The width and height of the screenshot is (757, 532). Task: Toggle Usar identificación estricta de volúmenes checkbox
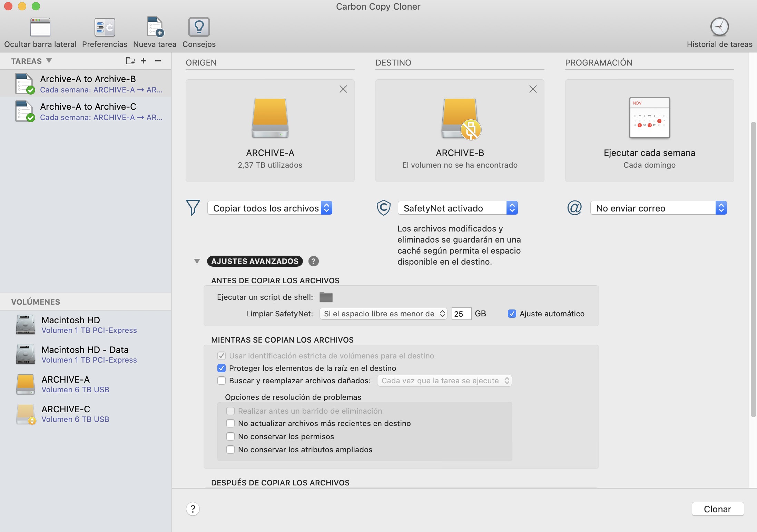point(222,356)
